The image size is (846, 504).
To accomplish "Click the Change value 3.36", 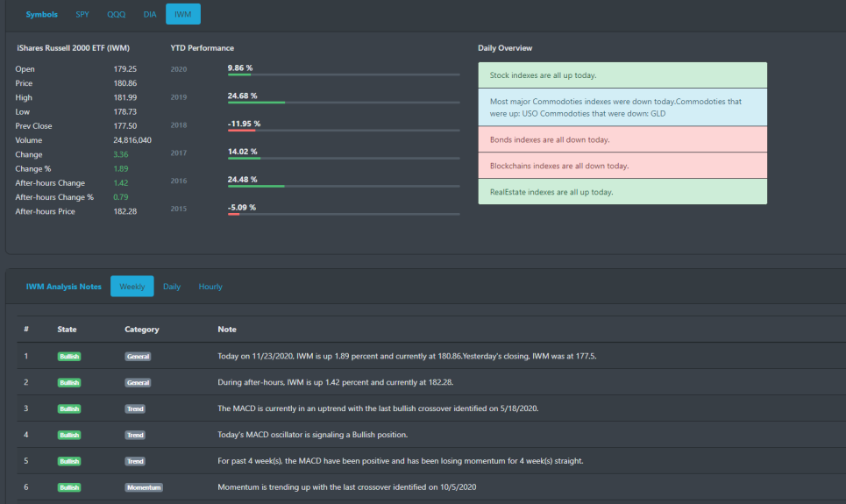I will click(121, 154).
